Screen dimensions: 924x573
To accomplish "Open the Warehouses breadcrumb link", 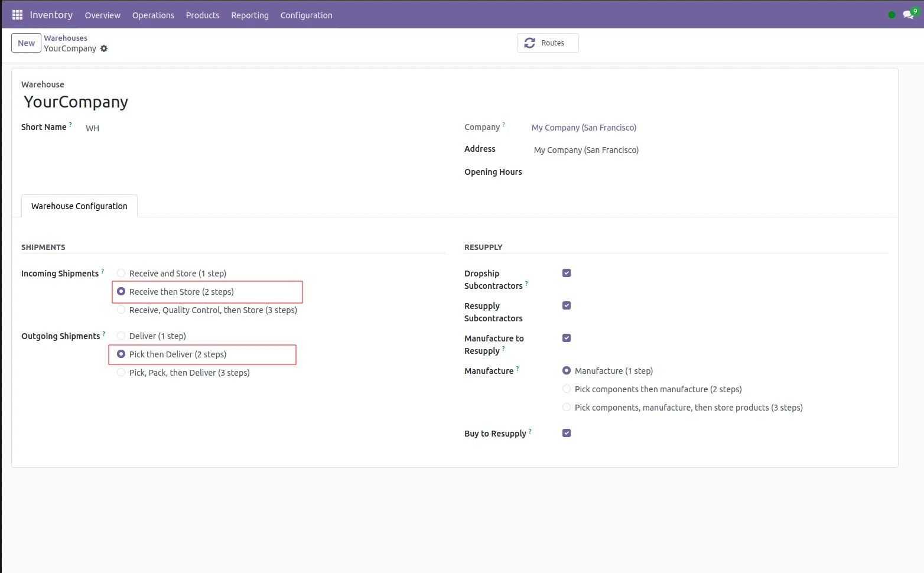I will (x=66, y=38).
